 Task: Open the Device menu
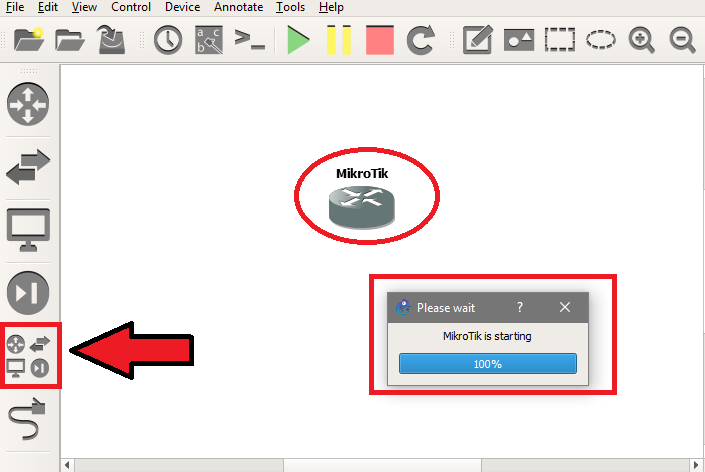(182, 7)
